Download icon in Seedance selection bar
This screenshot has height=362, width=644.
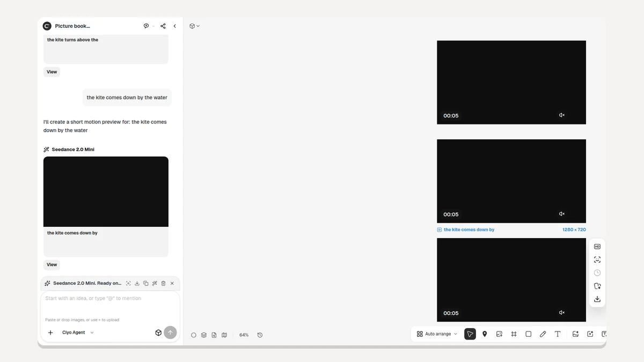click(137, 283)
